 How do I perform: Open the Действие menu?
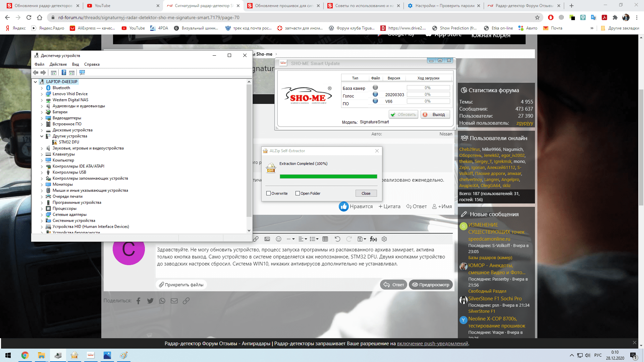[x=58, y=64]
